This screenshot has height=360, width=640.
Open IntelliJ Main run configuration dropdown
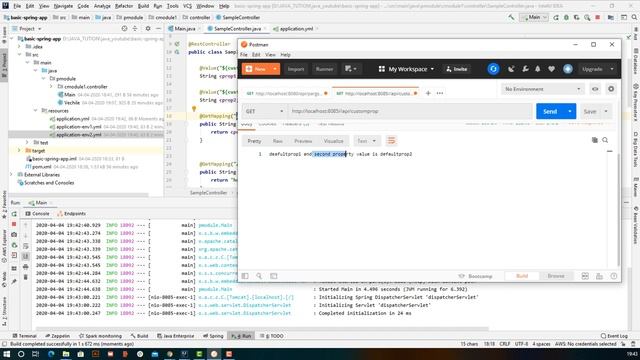[x=534, y=18]
